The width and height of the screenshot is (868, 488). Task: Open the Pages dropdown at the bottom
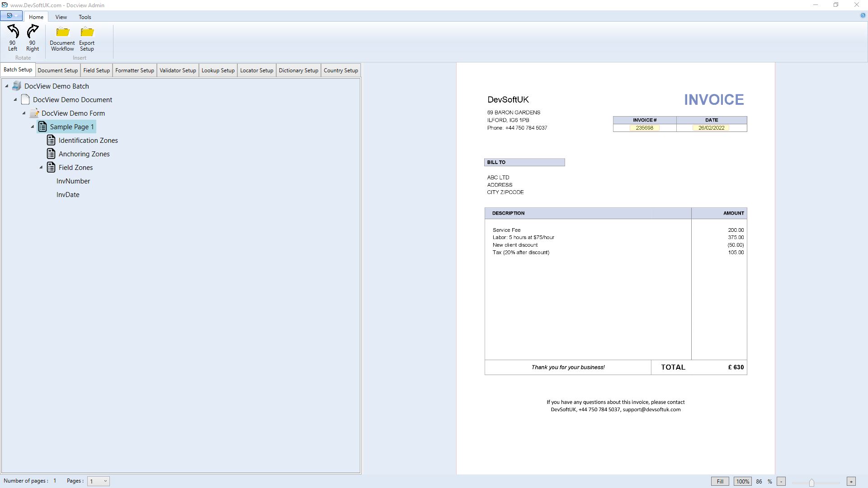105,481
